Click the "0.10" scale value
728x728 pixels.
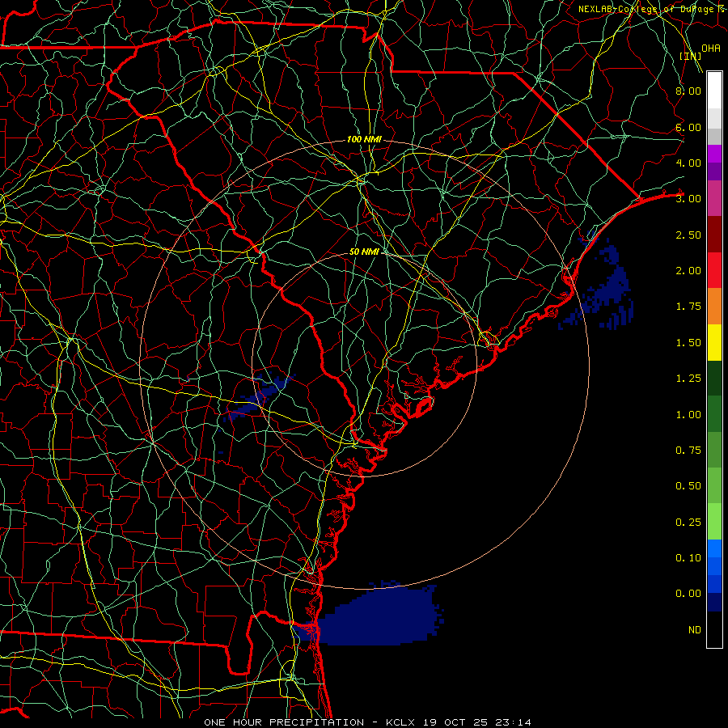[688, 558]
